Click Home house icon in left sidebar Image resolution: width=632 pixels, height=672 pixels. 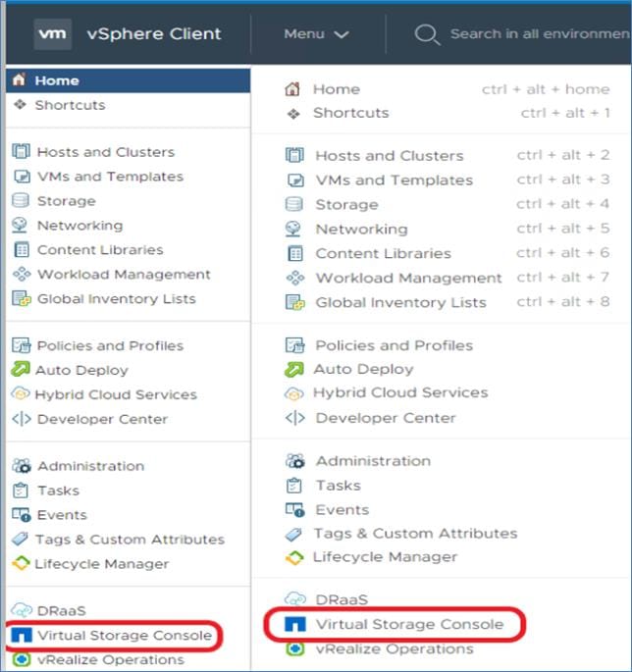(20, 79)
